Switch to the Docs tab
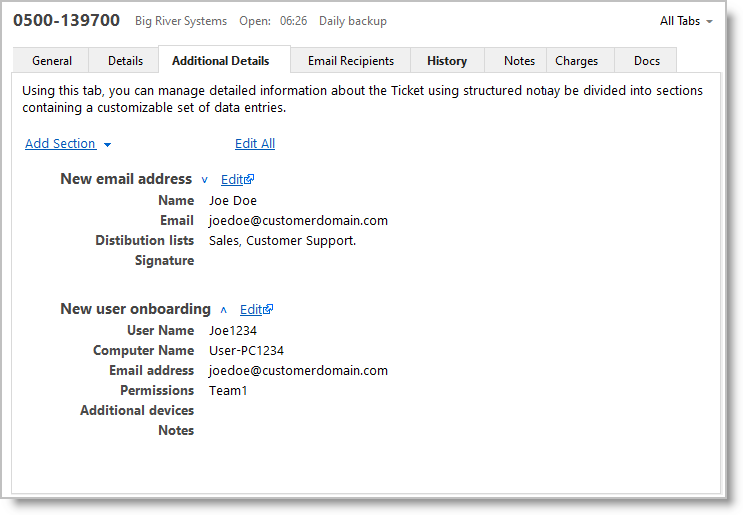Screen dimensions: 743x515 coord(647,61)
